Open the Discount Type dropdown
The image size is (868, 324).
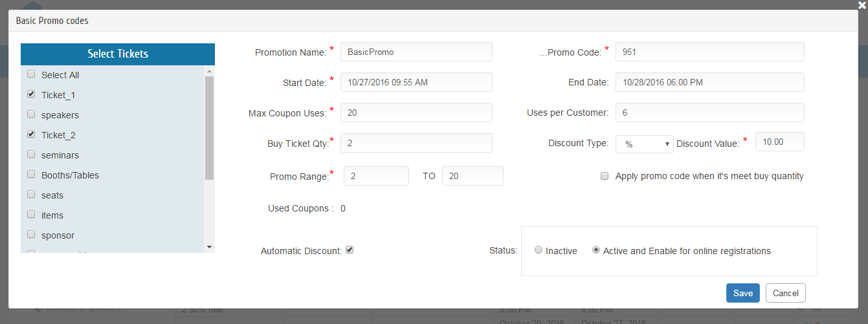[645, 144]
